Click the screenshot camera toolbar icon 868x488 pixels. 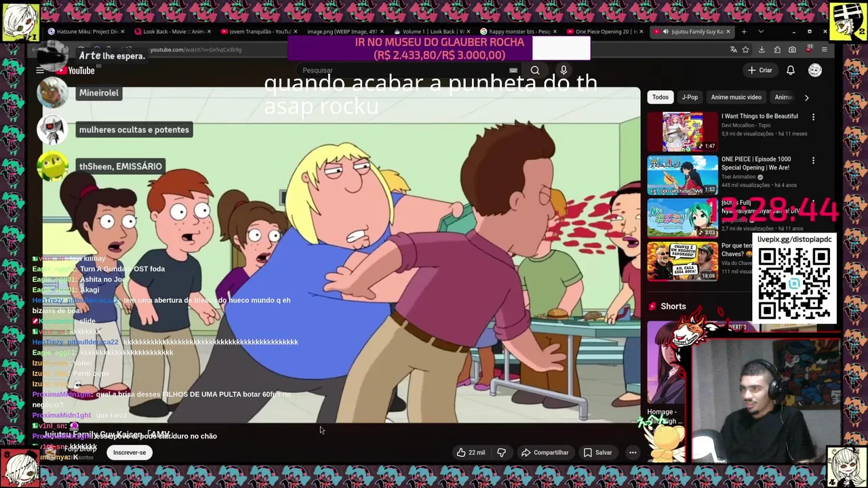[x=792, y=49]
